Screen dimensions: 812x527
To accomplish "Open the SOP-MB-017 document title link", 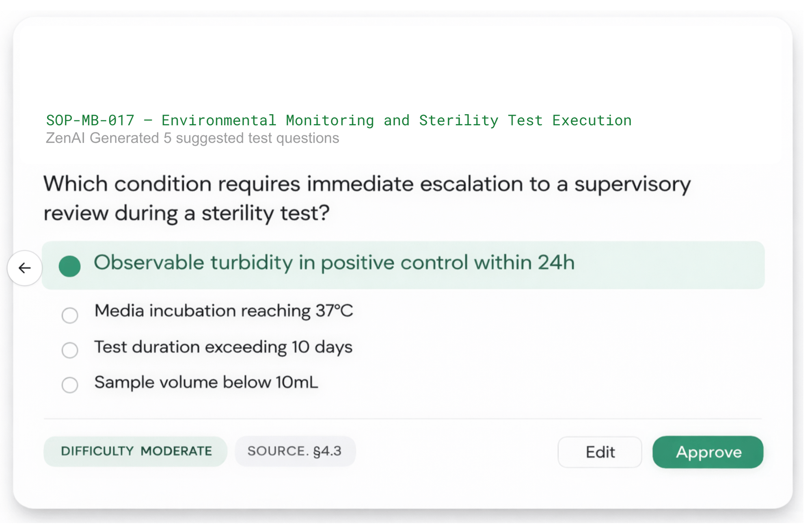I will (338, 120).
